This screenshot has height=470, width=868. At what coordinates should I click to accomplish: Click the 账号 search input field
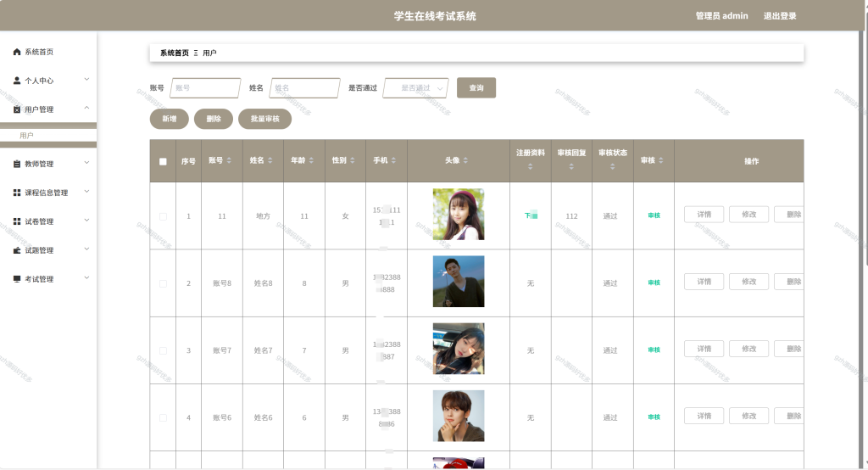coord(205,87)
